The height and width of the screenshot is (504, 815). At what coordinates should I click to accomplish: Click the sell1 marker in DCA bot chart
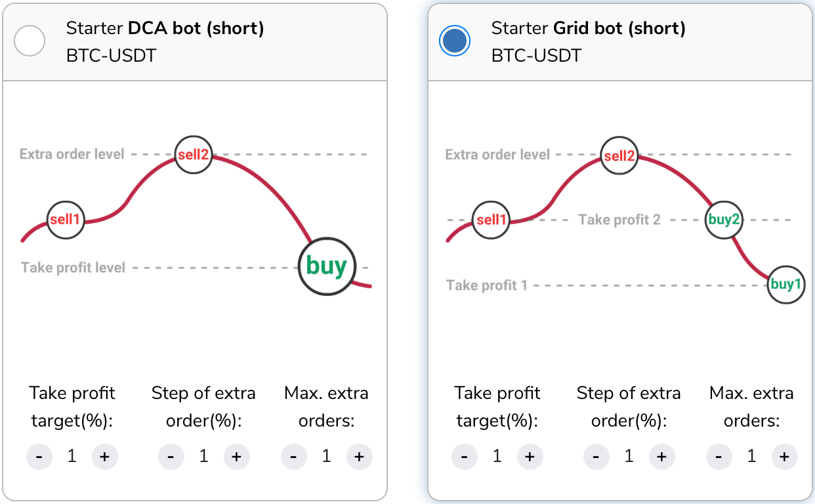[x=66, y=219]
